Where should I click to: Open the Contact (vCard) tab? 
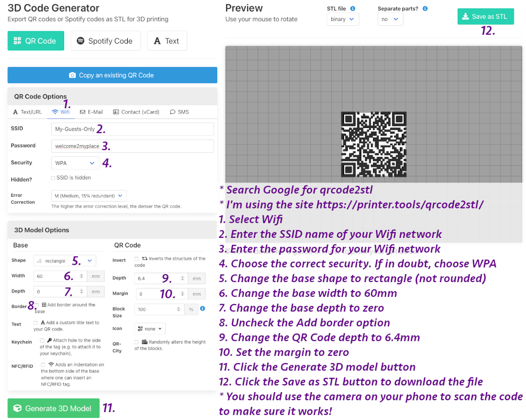point(136,112)
